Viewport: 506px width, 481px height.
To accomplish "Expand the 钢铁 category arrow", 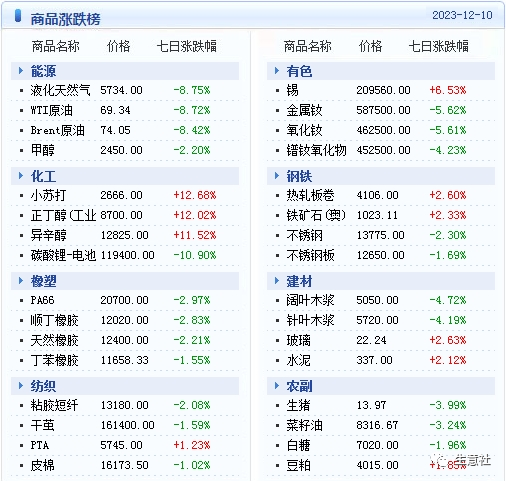I will tap(277, 176).
